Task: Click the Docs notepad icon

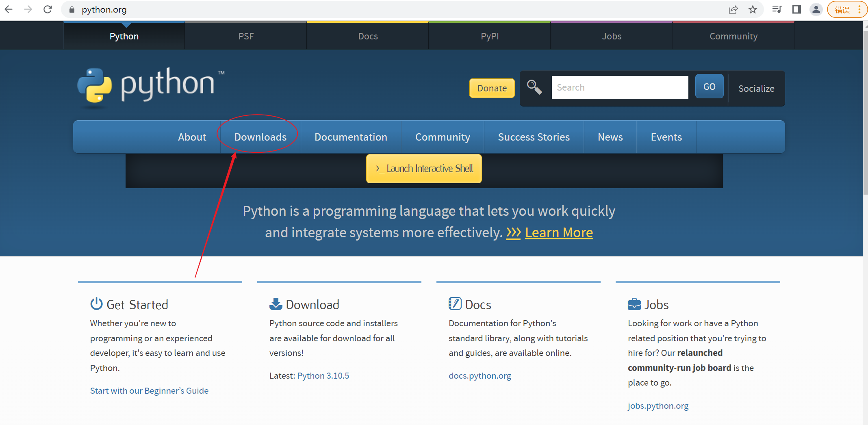Action: pyautogui.click(x=455, y=304)
